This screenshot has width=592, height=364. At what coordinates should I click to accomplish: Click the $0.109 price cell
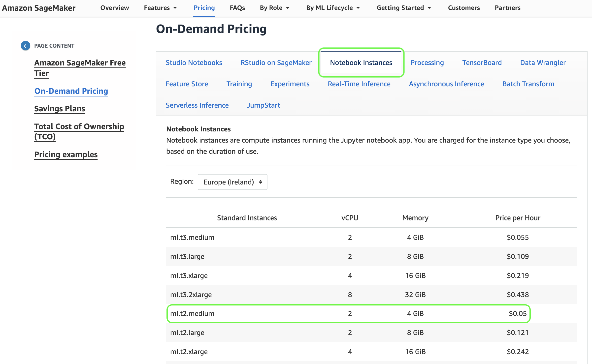(x=518, y=256)
